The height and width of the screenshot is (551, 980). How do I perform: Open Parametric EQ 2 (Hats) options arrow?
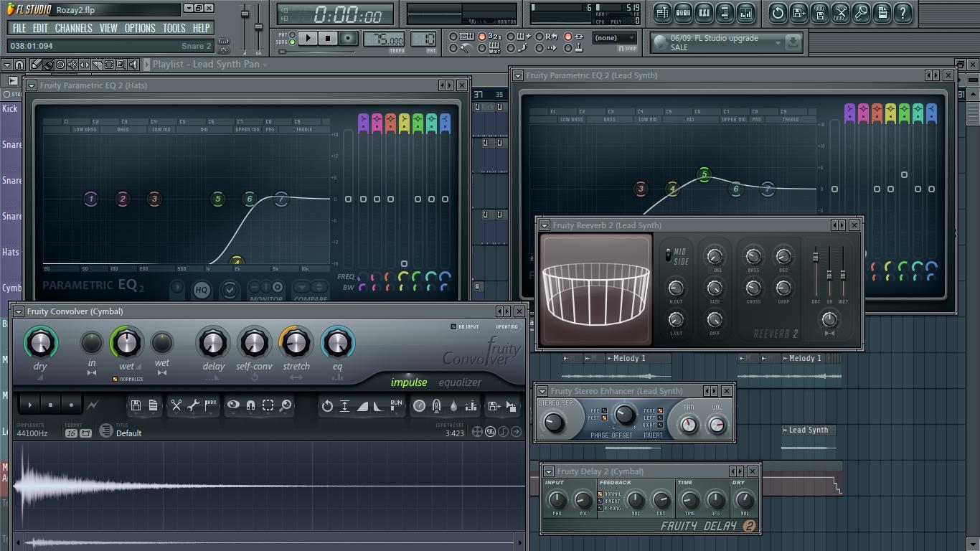(x=31, y=85)
